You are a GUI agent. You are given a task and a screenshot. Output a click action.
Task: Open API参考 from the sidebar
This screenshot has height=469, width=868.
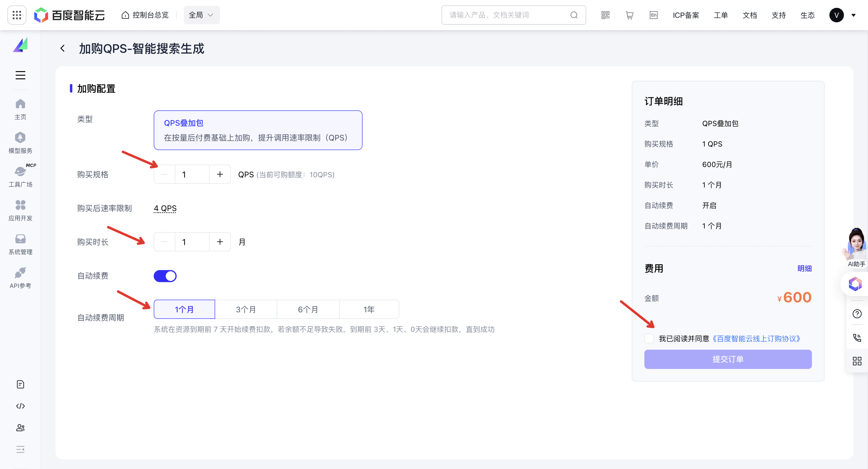(20, 278)
